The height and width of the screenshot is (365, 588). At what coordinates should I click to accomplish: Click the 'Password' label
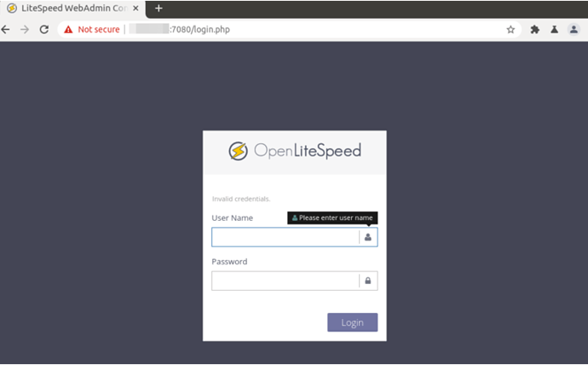click(x=229, y=262)
